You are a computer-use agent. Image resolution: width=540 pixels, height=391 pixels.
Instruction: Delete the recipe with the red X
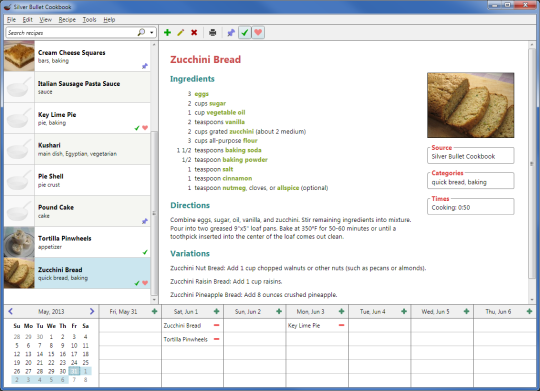(x=194, y=33)
